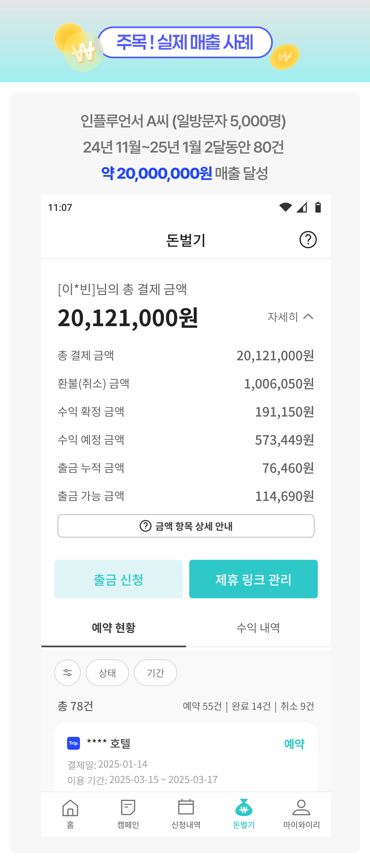Open the help icon beside 돈벌기 title
Viewport: 370px width, 868px height.
[x=308, y=240]
